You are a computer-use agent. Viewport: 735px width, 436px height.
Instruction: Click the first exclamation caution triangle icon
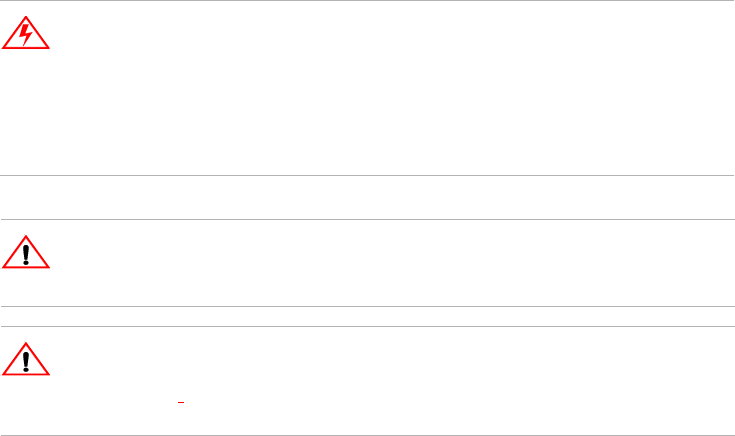coord(27,254)
